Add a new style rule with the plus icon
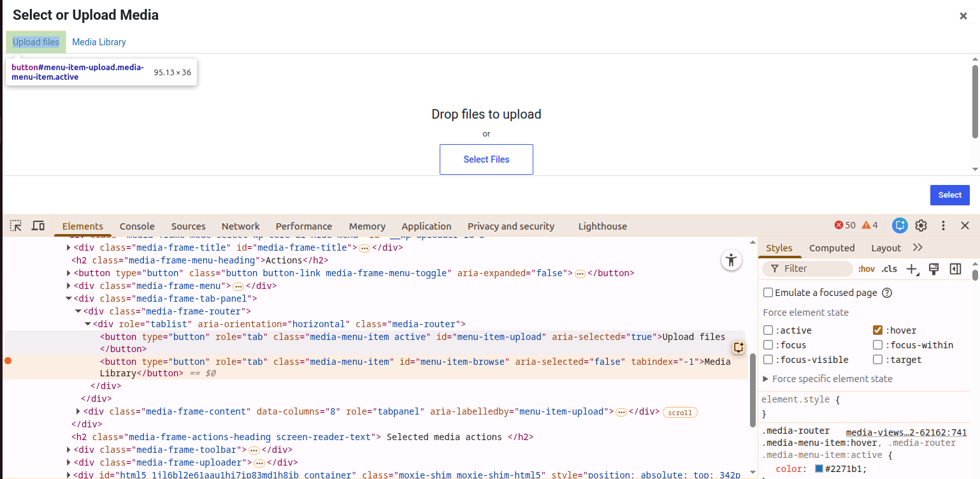The width and height of the screenshot is (980, 479). point(912,269)
